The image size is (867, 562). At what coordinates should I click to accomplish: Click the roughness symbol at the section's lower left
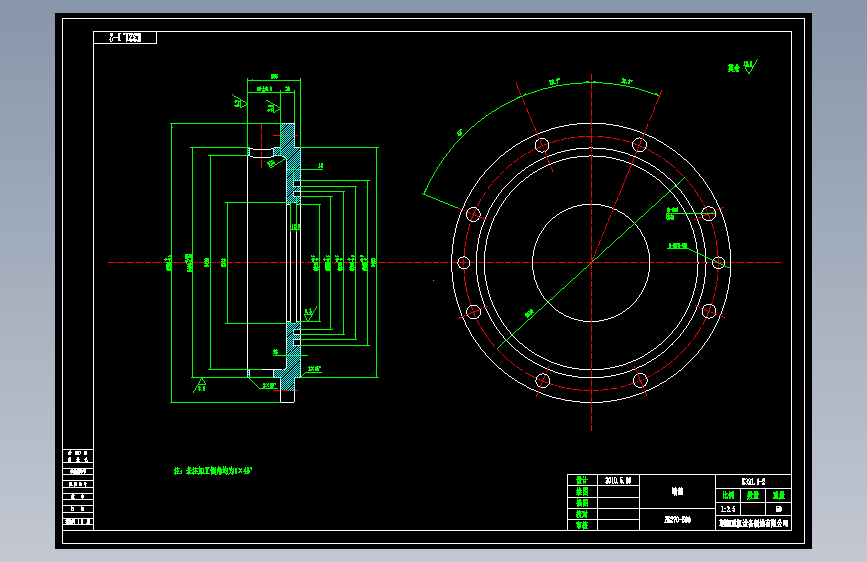tap(200, 385)
